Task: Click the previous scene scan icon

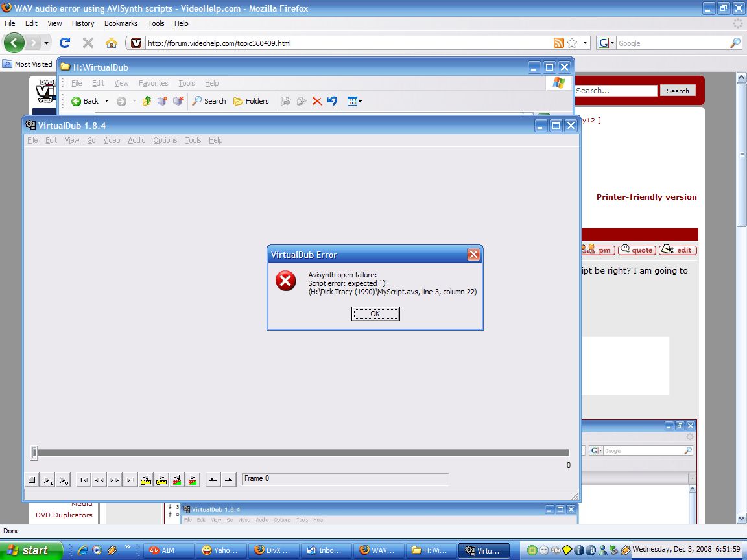Action: 177,480
